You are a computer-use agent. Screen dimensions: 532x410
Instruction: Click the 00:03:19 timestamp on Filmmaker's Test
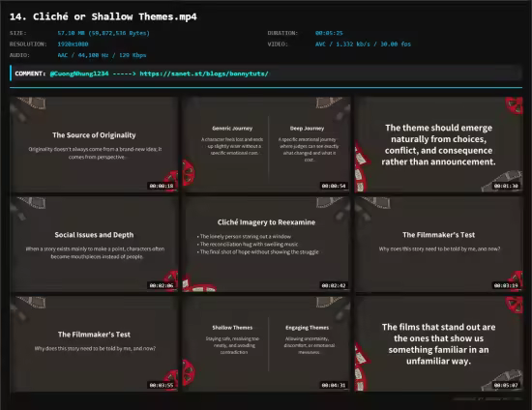[x=506, y=285]
